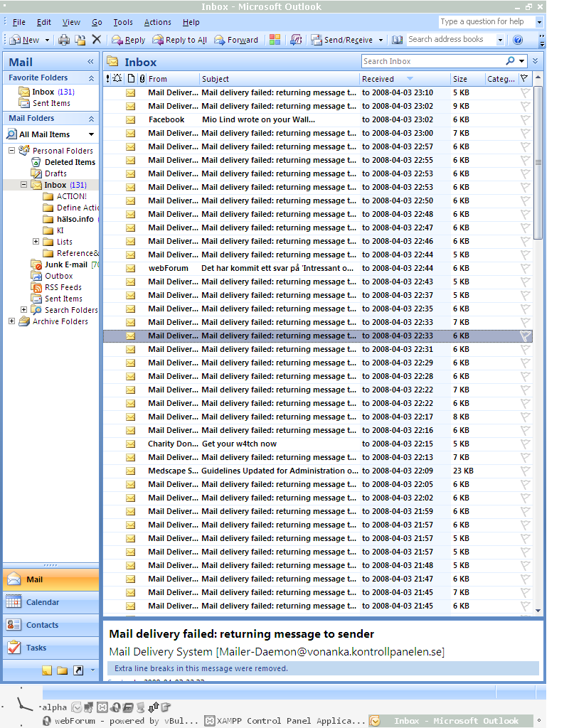The width and height of the screenshot is (569, 728).
Task: Expand the Search Folders node
Action: (23, 309)
